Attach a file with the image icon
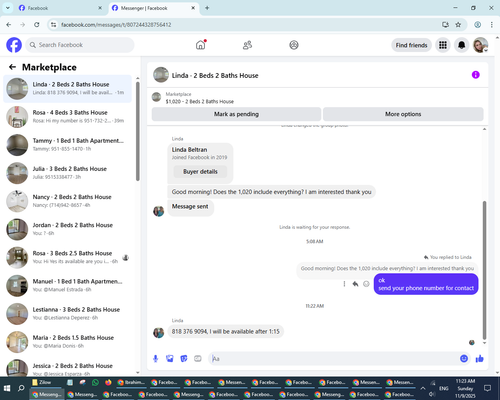This screenshot has height=400, width=500. pyautogui.click(x=170, y=359)
